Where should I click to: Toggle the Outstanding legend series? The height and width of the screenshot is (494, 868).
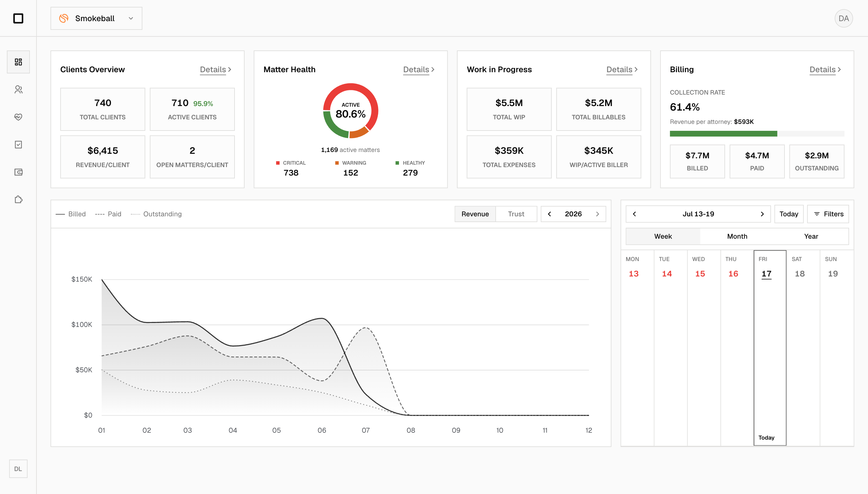point(156,214)
